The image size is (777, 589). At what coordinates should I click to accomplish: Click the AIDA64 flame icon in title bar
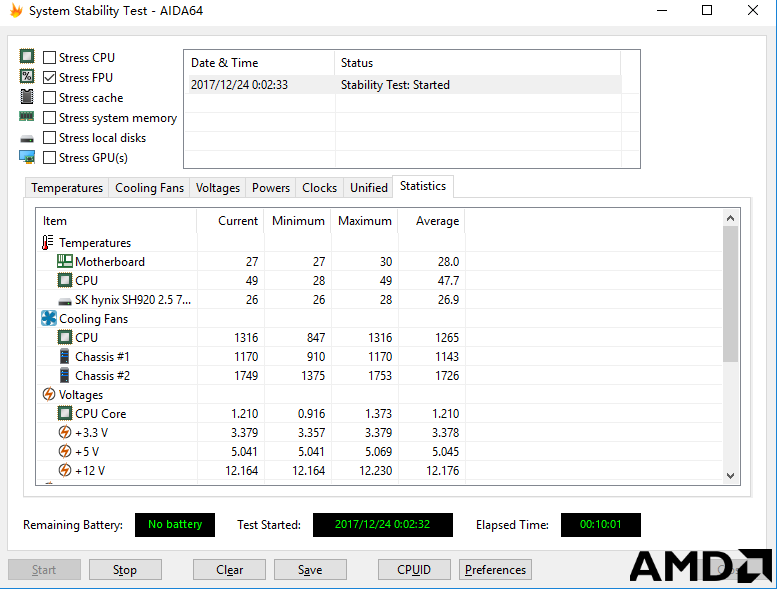click(x=16, y=10)
